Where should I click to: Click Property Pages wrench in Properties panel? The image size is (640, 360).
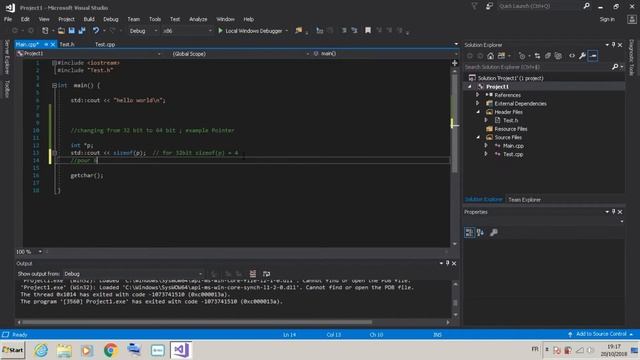click(494, 233)
